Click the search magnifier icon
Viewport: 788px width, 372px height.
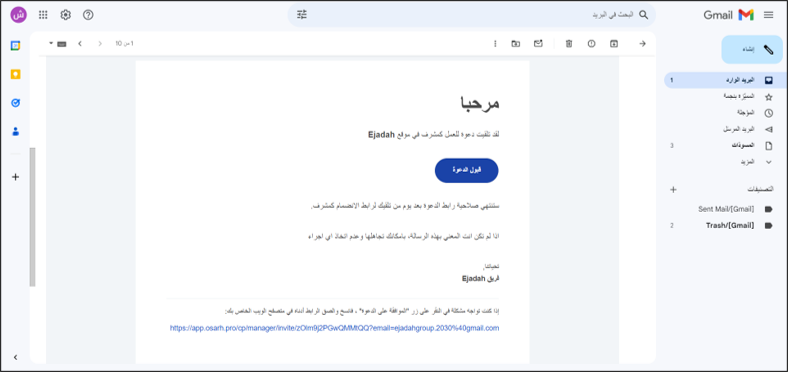click(x=643, y=15)
